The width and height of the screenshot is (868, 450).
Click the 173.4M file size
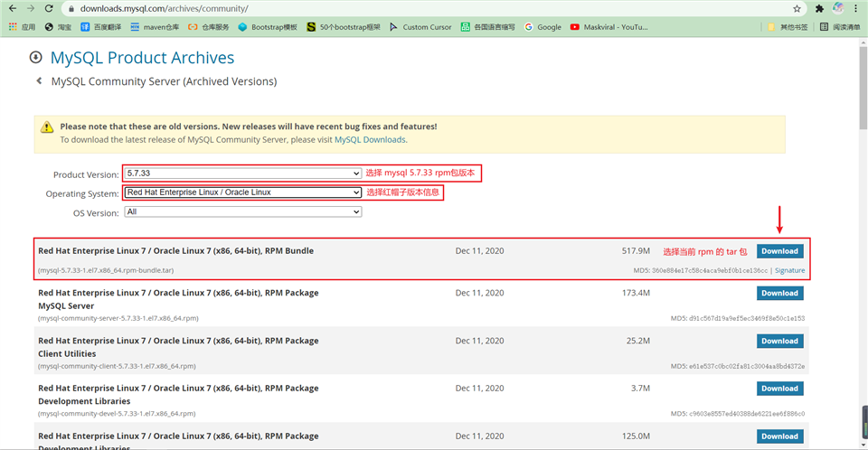tap(636, 293)
